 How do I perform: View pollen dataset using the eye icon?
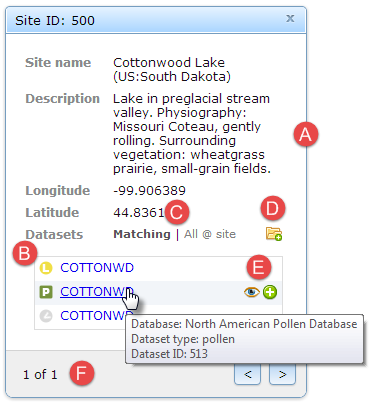tap(252, 292)
